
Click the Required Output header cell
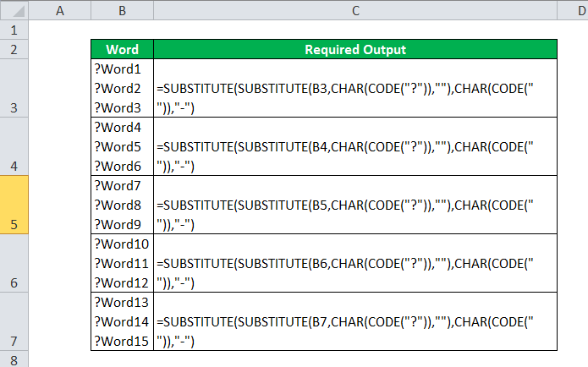tap(355, 49)
